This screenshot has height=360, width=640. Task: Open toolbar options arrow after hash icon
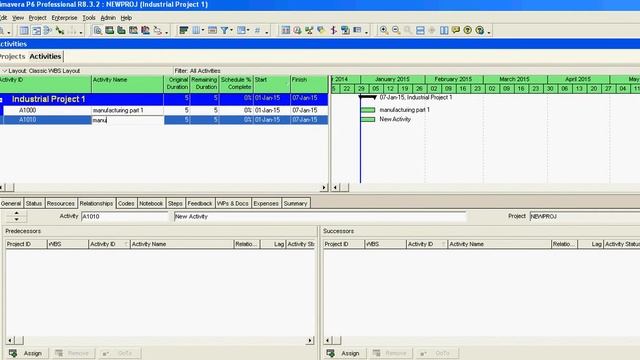[x=267, y=32]
